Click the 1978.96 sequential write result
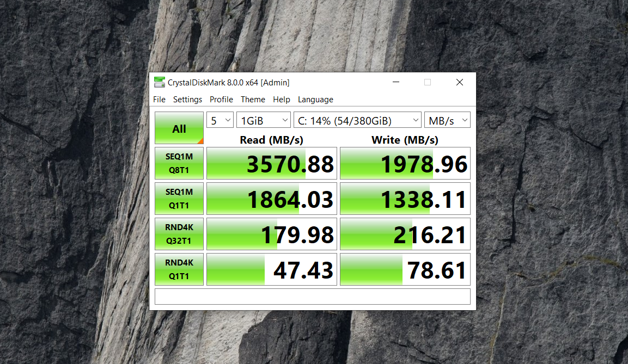The height and width of the screenshot is (364, 628). [405, 163]
